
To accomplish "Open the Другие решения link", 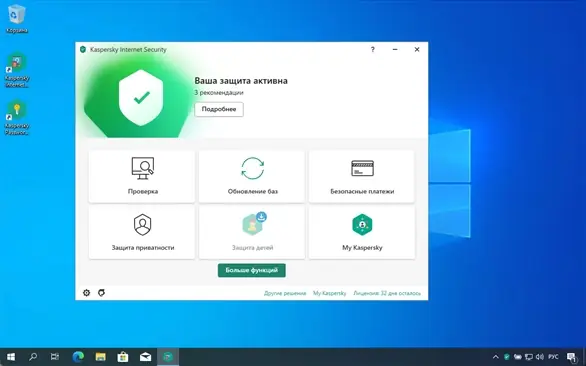I will [x=285, y=293].
